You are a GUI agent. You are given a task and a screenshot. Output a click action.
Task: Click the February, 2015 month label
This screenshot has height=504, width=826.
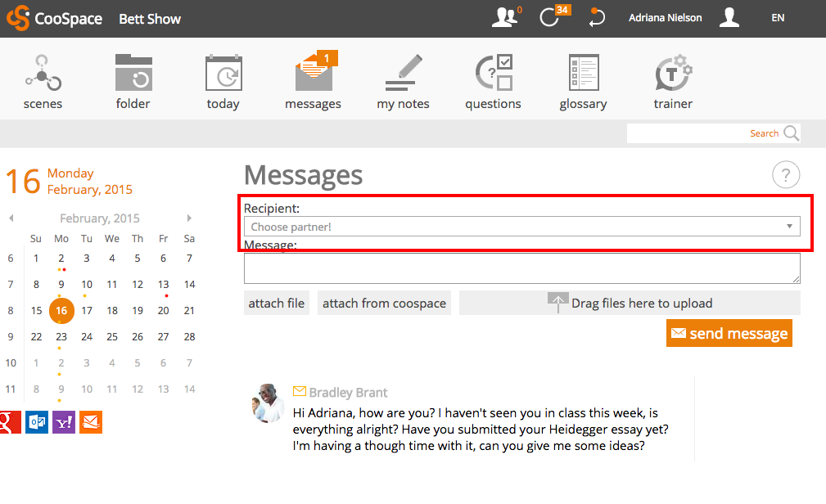coord(100,218)
